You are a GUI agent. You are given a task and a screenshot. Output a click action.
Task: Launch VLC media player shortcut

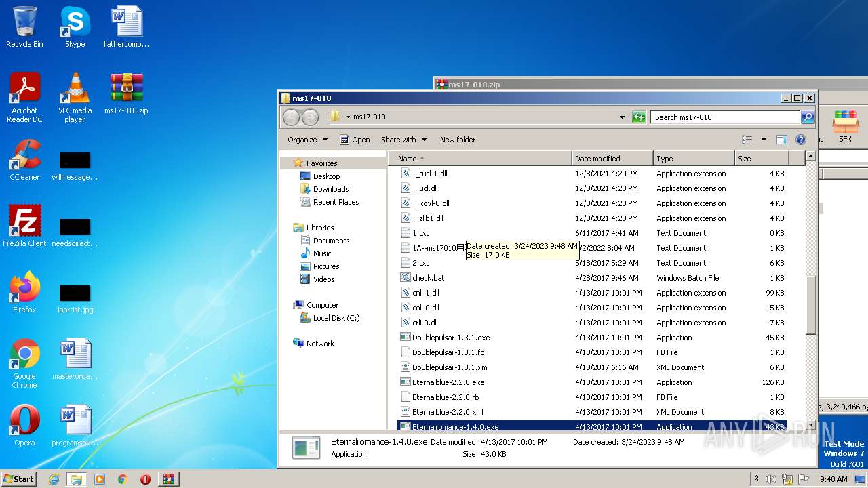click(x=75, y=98)
